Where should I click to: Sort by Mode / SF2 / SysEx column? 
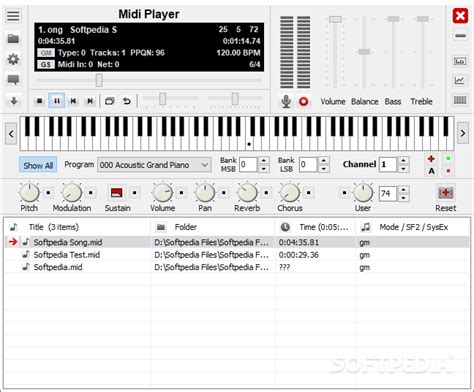coord(413,227)
